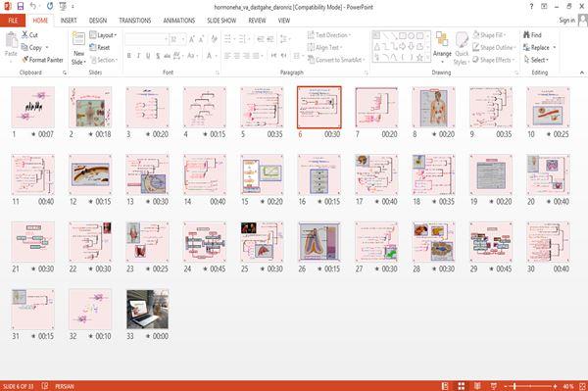Toggle Strikethrough formatting

(x=167, y=56)
